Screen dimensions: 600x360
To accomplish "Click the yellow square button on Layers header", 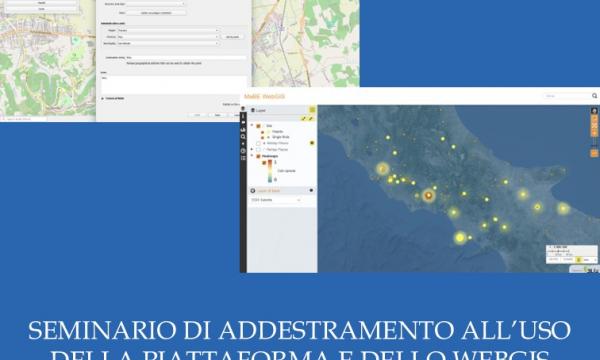I will click(x=312, y=110).
